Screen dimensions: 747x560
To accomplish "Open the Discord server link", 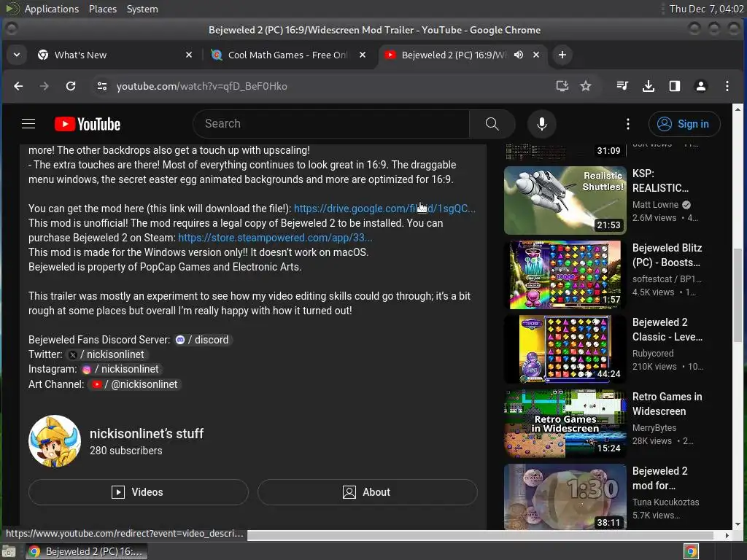I will 203,340.
